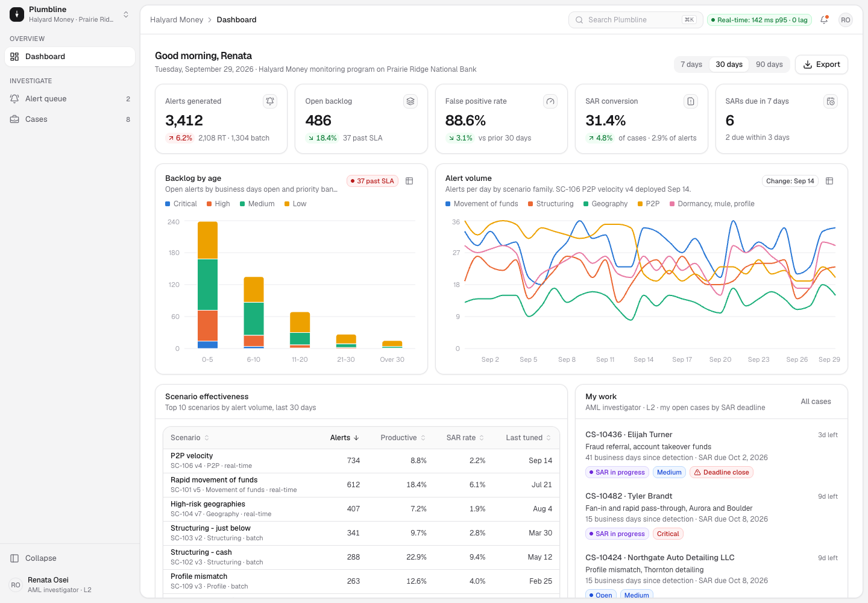Toggle the Critical legend in Backlog by age

click(x=181, y=204)
